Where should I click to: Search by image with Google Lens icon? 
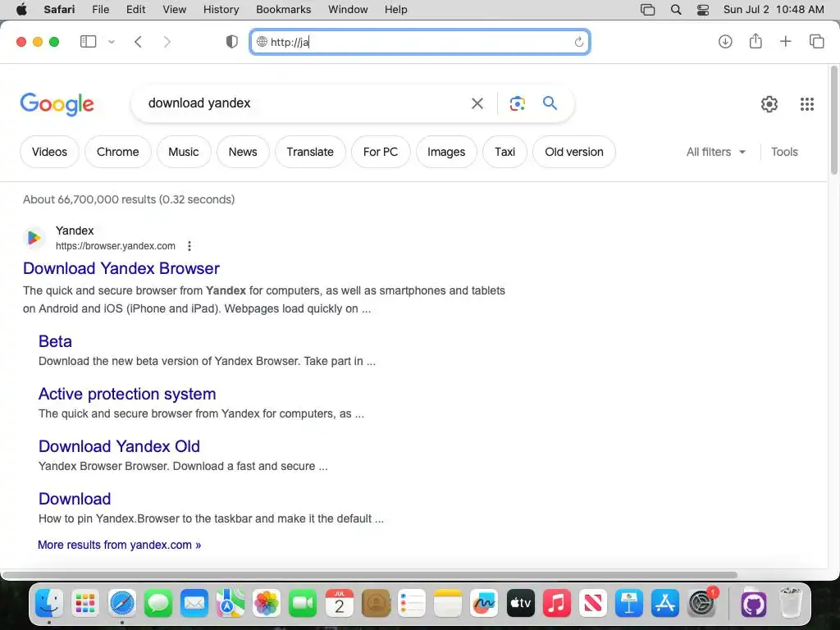[x=517, y=103]
